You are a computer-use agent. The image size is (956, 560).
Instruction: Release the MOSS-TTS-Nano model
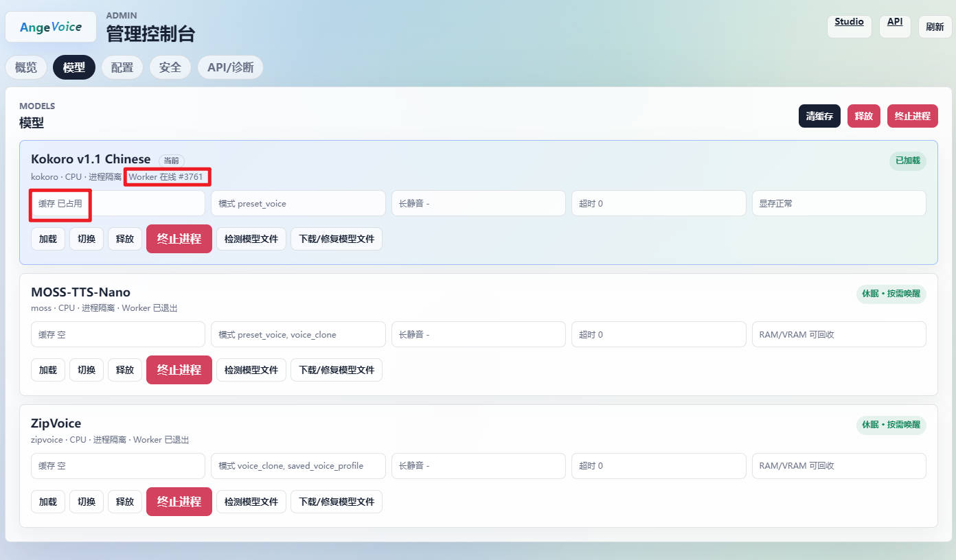click(x=125, y=370)
